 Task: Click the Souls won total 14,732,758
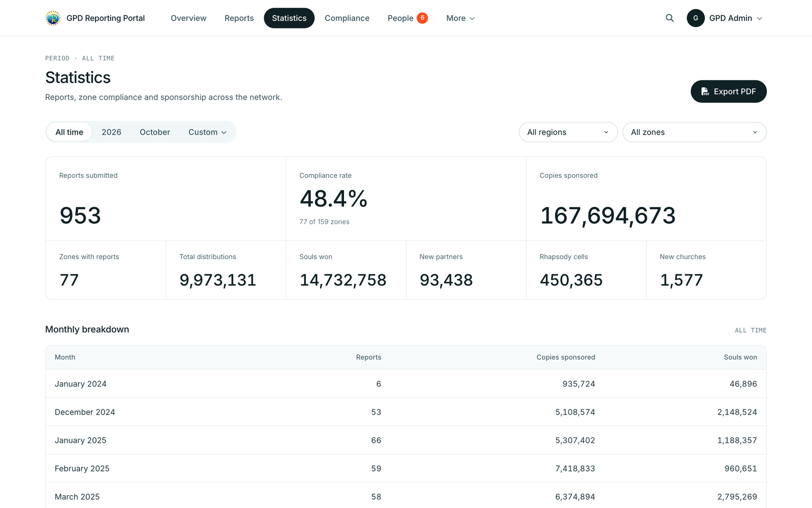coord(343,280)
